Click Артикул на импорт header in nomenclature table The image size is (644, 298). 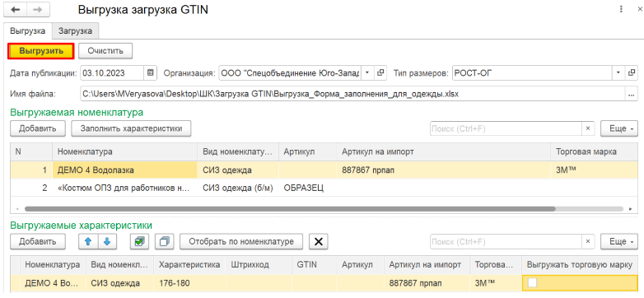click(444, 151)
